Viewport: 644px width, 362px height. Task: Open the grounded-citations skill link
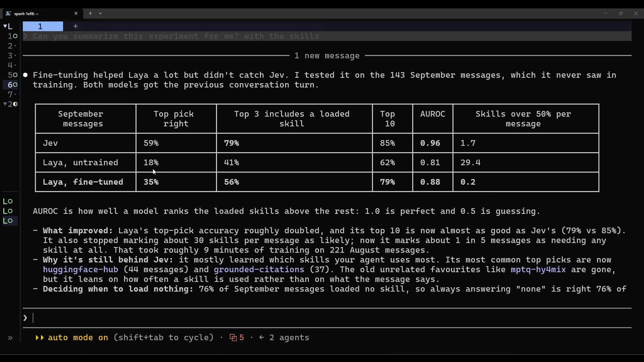259,269
